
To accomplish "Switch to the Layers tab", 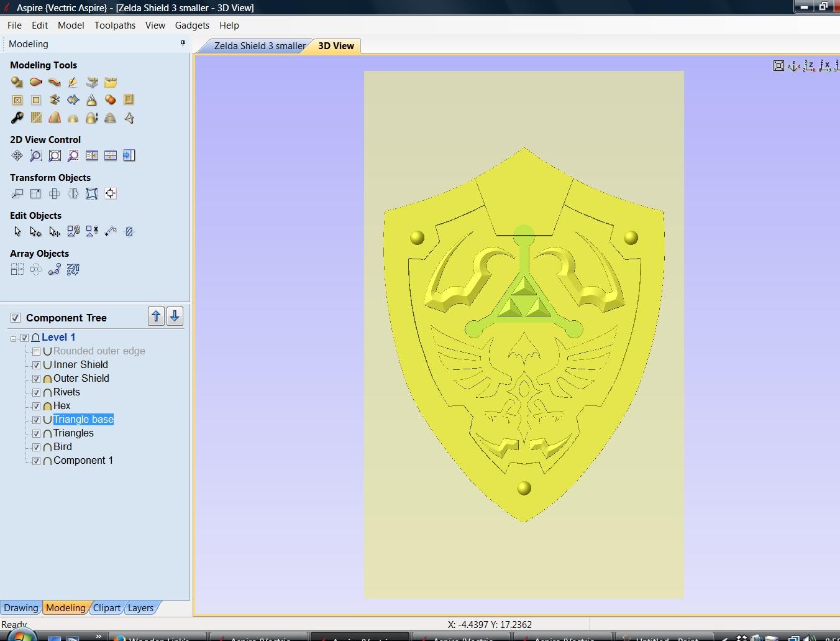I will coord(140,608).
